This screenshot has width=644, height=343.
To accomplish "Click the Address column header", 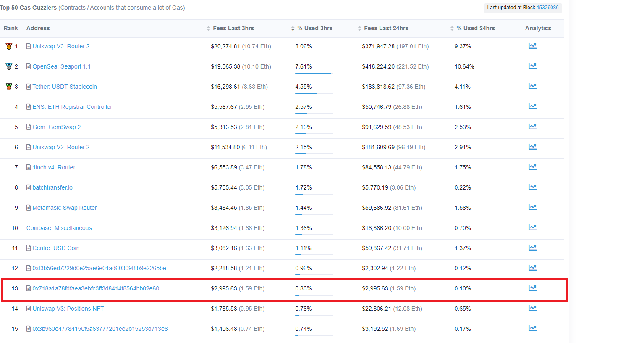I will [38, 28].
